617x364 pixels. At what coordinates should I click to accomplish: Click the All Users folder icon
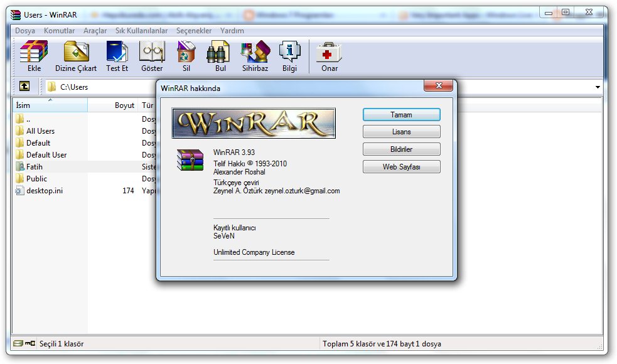pyautogui.click(x=19, y=131)
